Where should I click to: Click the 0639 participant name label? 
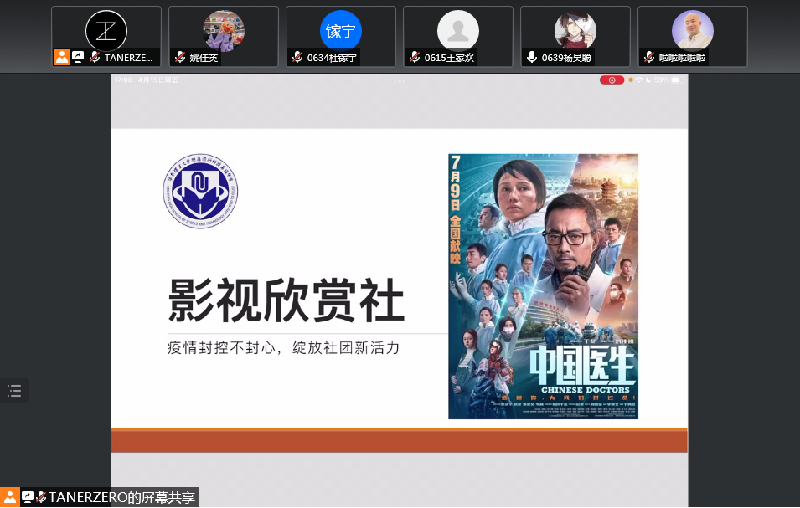coord(566,58)
